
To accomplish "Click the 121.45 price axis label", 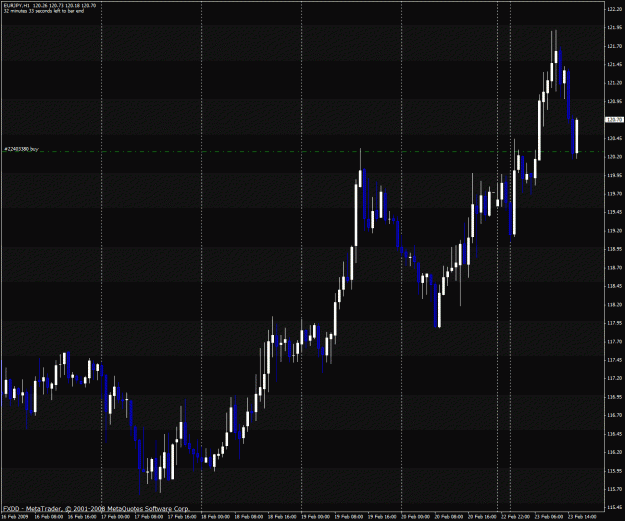I will pos(614,65).
